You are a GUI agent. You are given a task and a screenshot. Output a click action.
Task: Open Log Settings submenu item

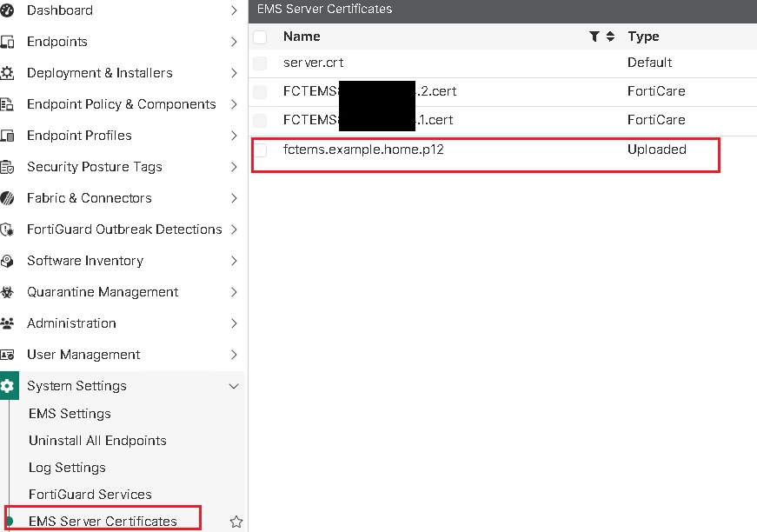tap(67, 468)
